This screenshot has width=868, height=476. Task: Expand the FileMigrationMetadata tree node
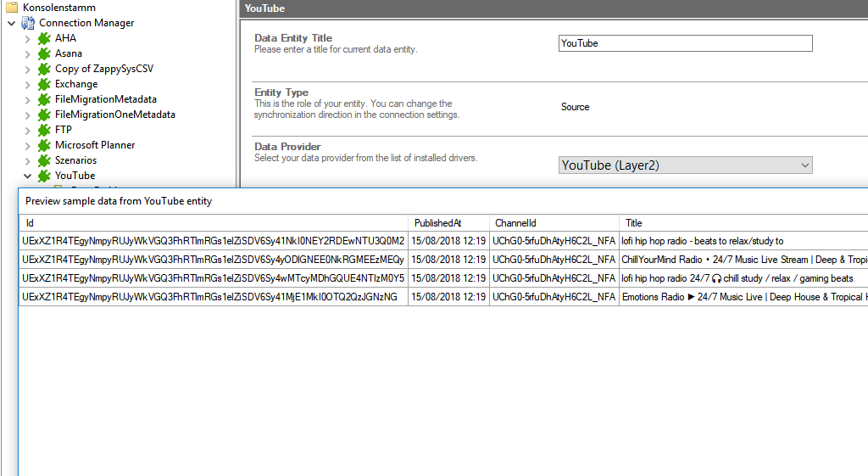pyautogui.click(x=27, y=99)
